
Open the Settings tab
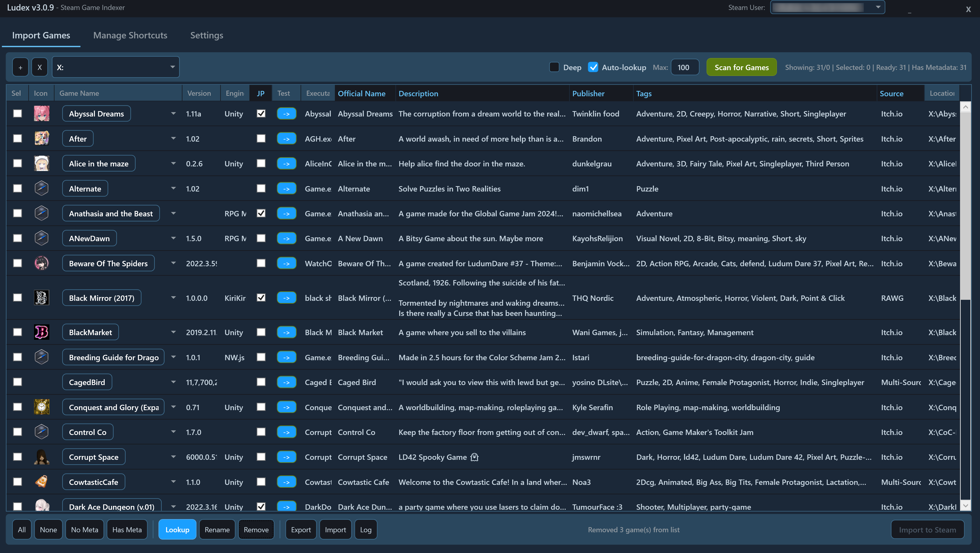tap(206, 35)
